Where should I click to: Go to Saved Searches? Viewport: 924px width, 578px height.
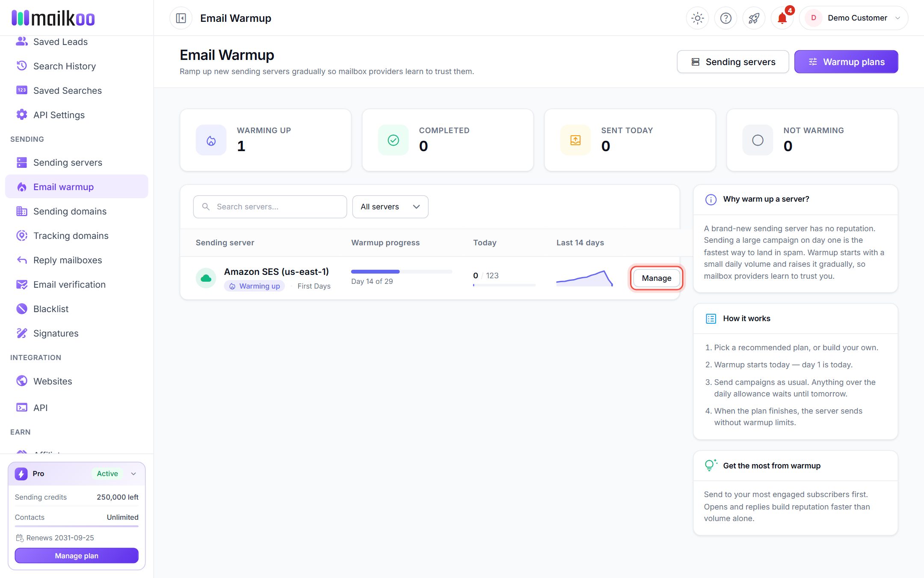[x=77, y=90]
